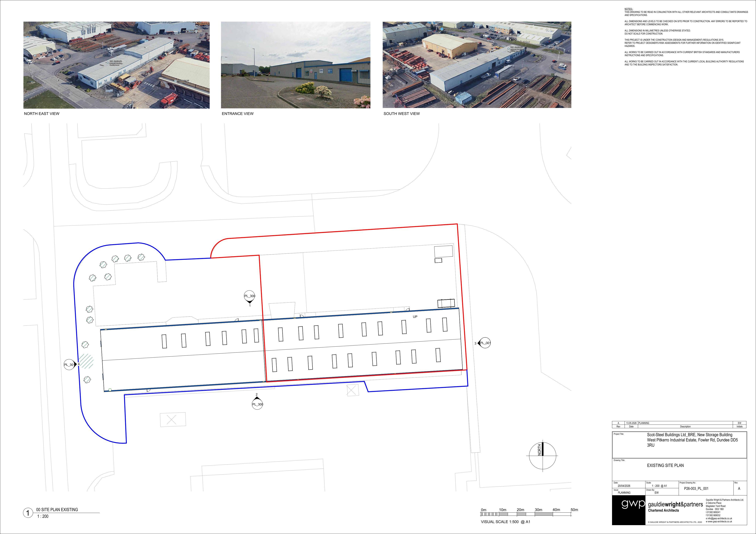Select the 'EXISTING SITE PLAN' drawing title
This screenshot has width=756, height=534.
coord(665,466)
